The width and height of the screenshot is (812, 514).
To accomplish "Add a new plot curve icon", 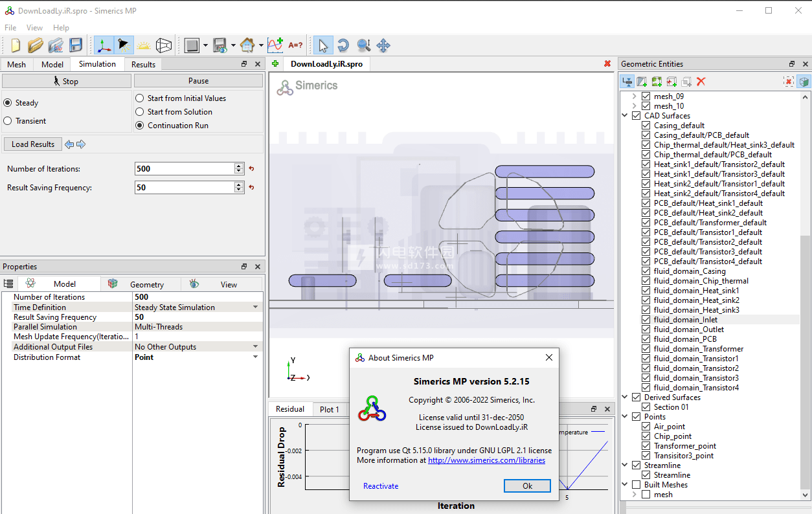I will [x=275, y=45].
